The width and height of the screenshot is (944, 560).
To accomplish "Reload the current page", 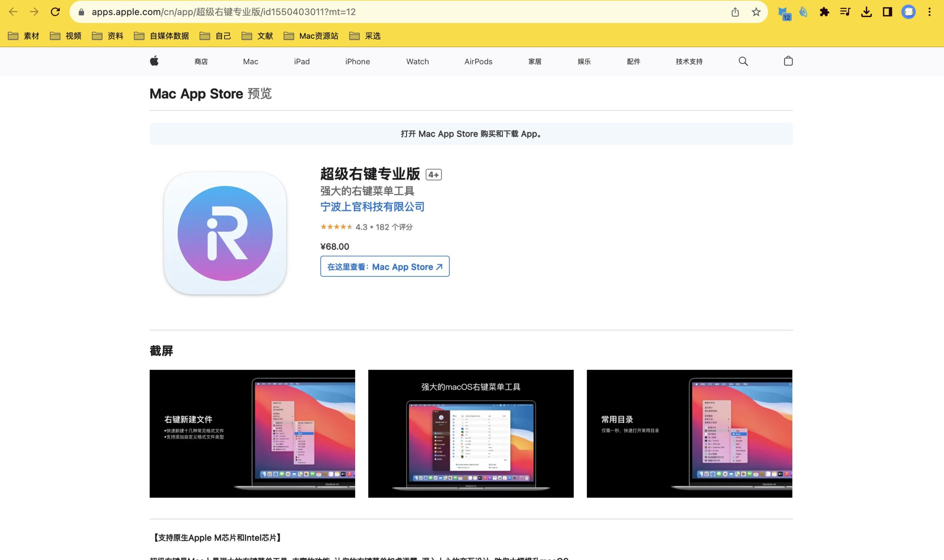I will tap(56, 12).
